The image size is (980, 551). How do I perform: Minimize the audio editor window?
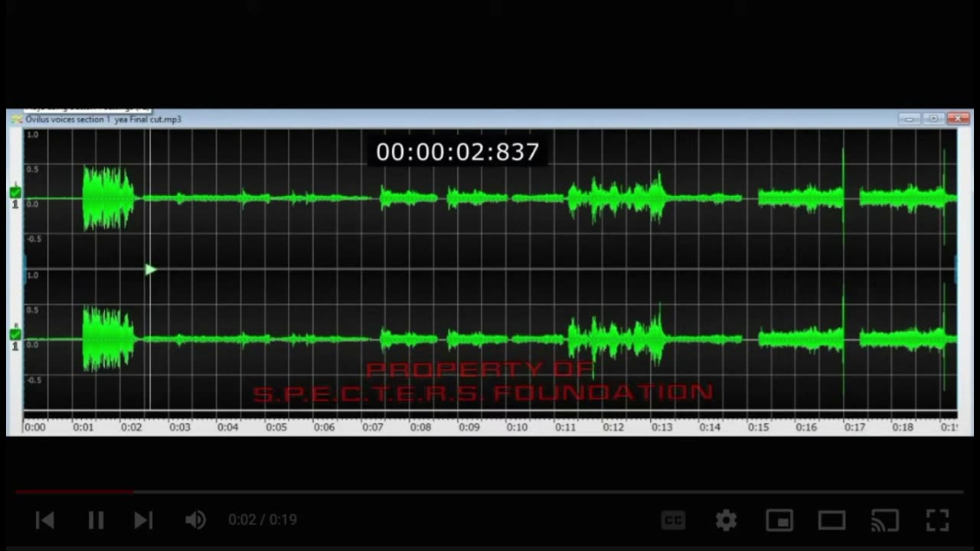pos(910,119)
